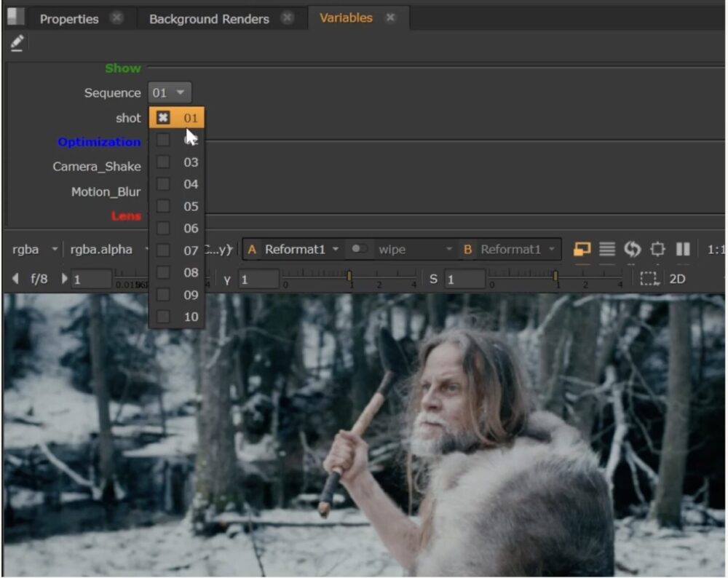This screenshot has width=728, height=578.
Task: Click the selection marquee icon
Action: pyautogui.click(x=649, y=278)
